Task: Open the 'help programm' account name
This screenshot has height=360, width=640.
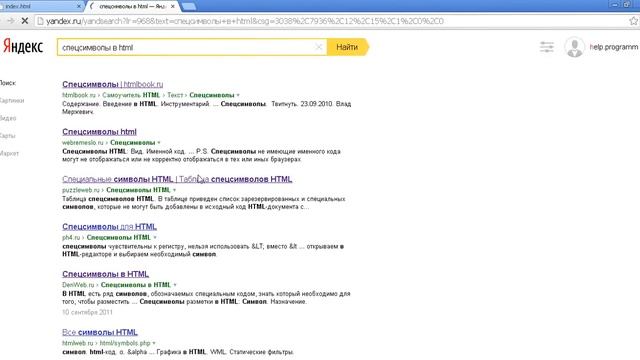Action: coord(613,47)
